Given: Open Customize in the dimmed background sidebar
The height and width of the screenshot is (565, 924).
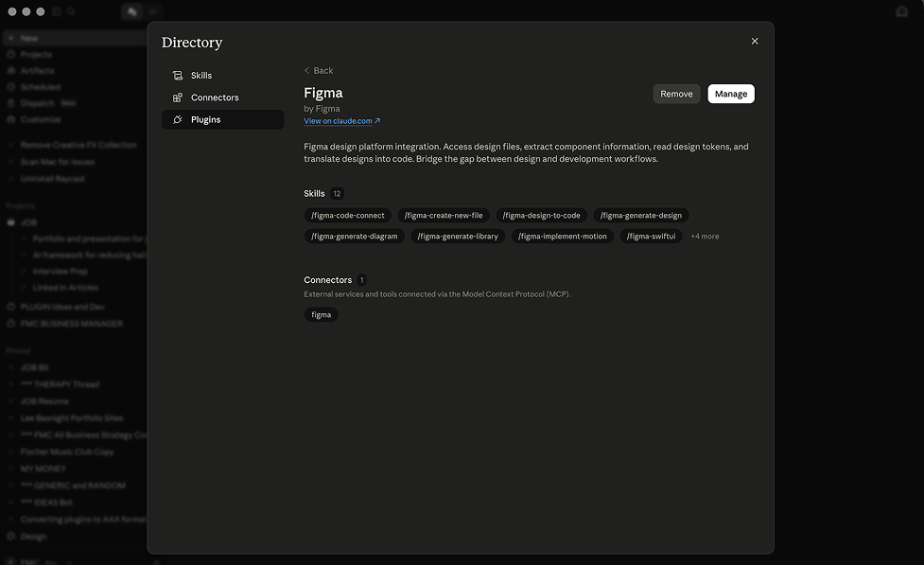Looking at the screenshot, I should point(40,119).
